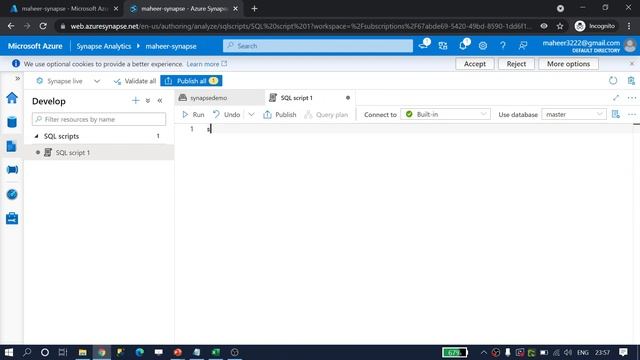This screenshot has height=360, width=640.
Task: Open the Manage hub toolbox icon
Action: [x=12, y=218]
